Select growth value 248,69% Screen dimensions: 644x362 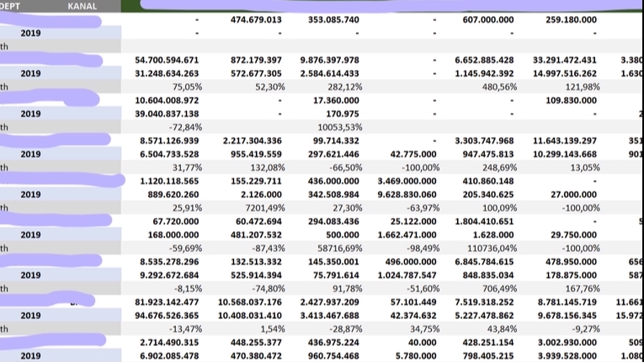pos(500,168)
